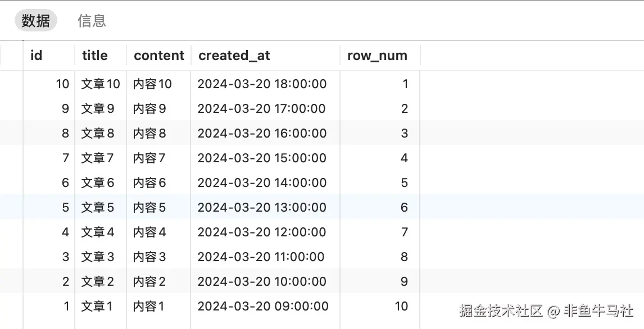Click the timestamp 2024-03-20 12:00:00
The width and height of the screenshot is (644, 329).
[262, 232]
